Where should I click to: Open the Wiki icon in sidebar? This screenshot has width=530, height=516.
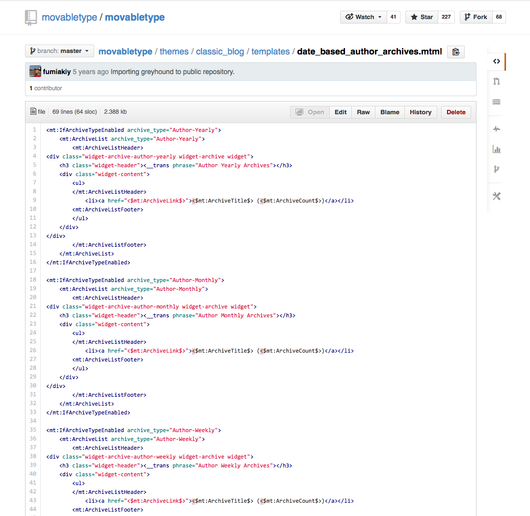[x=496, y=102]
